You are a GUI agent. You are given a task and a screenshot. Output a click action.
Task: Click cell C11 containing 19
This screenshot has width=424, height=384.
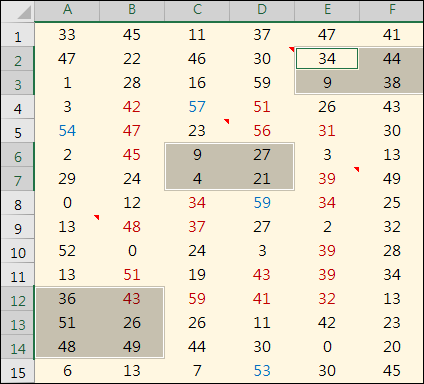(197, 275)
